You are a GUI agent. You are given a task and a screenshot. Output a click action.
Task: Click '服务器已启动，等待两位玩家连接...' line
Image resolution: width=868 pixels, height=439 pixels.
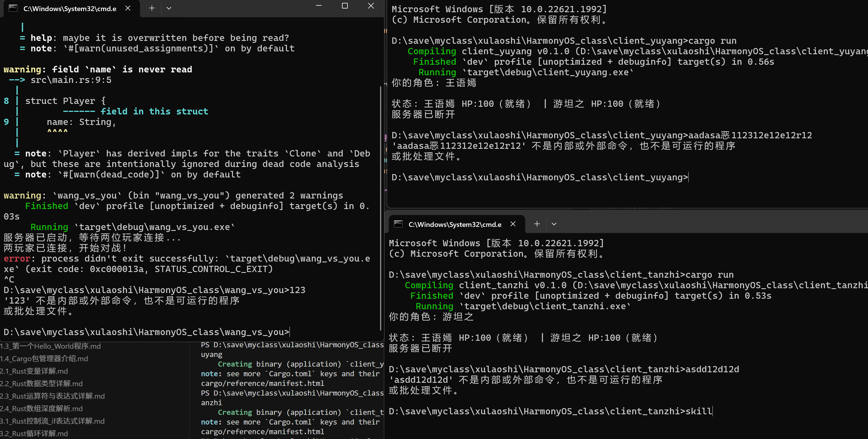tap(92, 237)
